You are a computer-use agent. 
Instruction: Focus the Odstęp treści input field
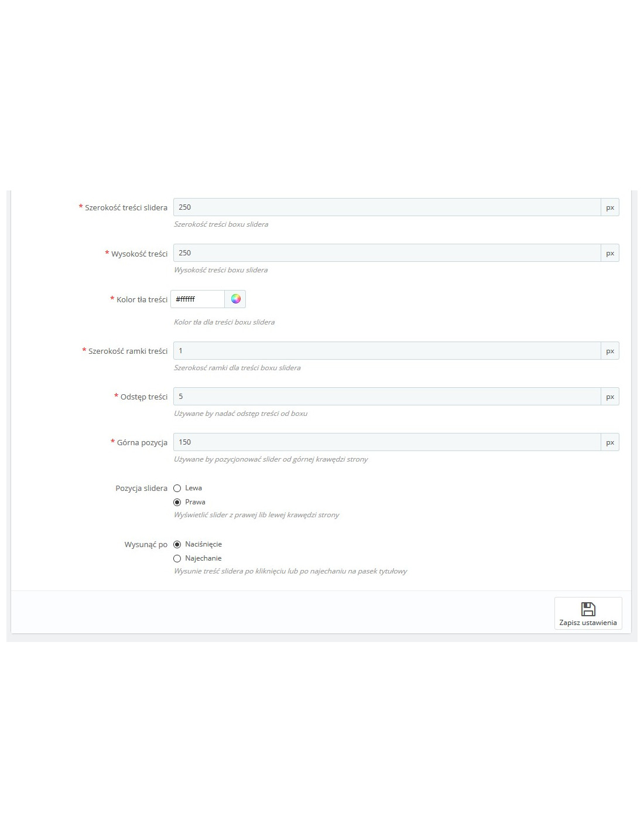(x=387, y=397)
